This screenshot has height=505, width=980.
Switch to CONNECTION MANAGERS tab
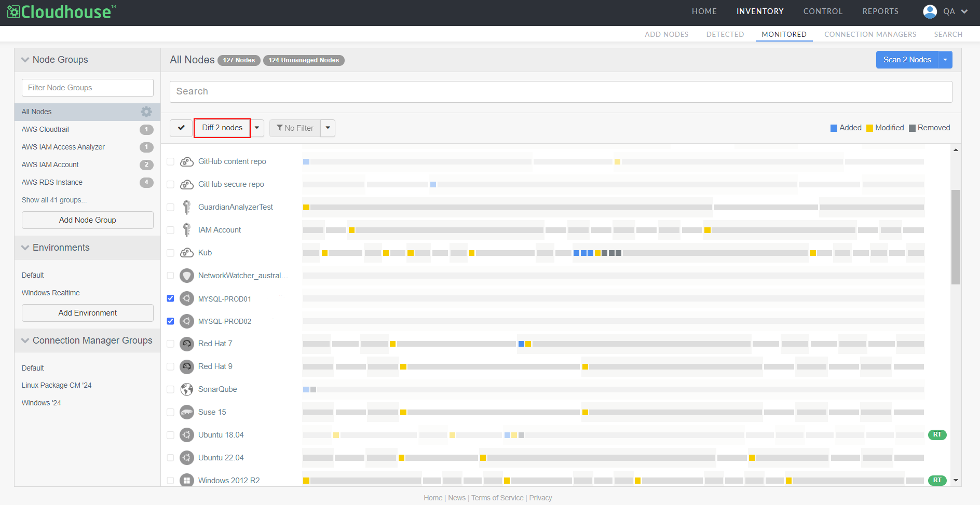tap(870, 34)
